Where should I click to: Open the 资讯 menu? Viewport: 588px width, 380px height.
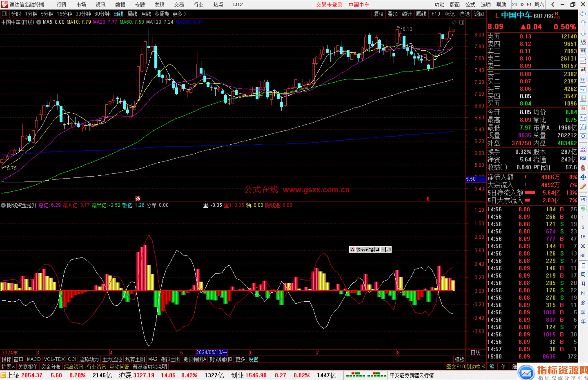pyautogui.click(x=100, y=5)
